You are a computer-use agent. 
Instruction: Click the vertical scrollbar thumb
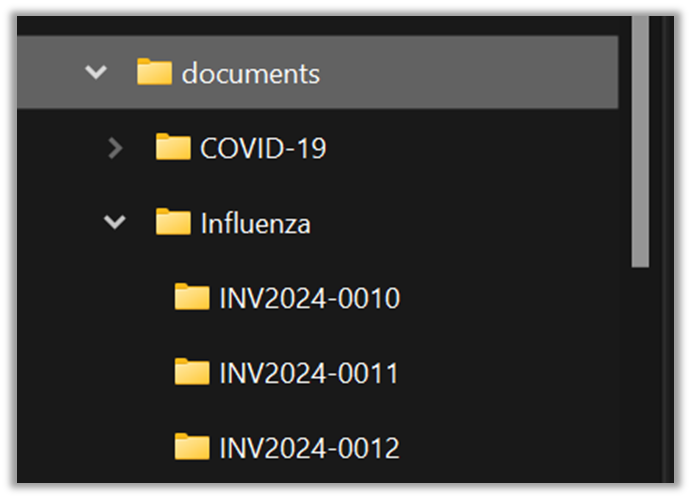(641, 140)
